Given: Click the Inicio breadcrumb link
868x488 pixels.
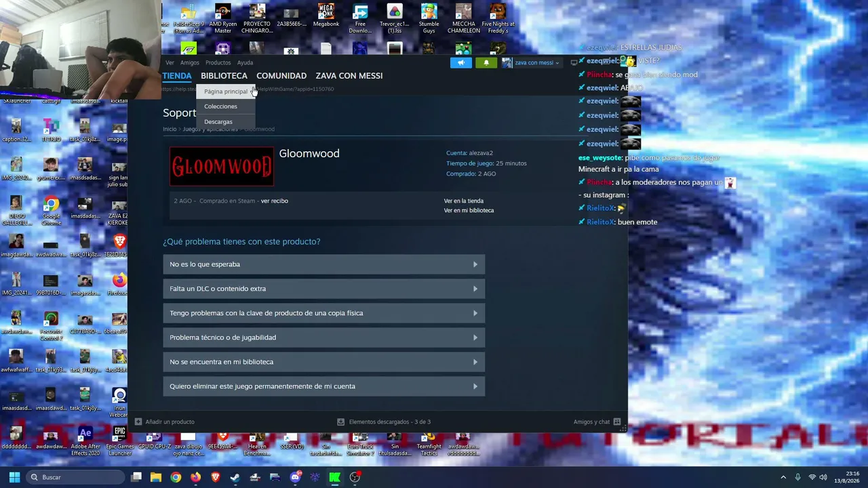Looking at the screenshot, I should pos(170,129).
